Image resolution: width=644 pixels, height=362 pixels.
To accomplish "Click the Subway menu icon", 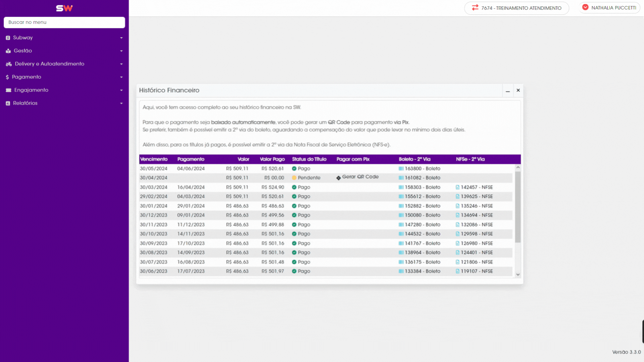I will click(x=8, y=38).
